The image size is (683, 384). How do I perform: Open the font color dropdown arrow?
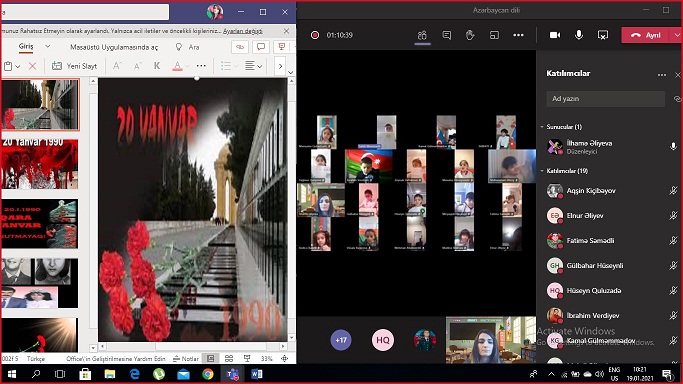click(x=187, y=67)
